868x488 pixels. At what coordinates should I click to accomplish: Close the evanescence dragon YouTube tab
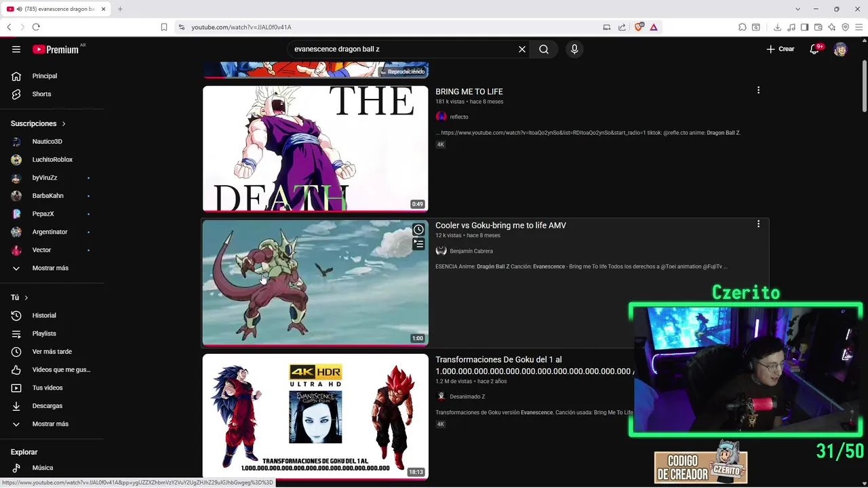[103, 9]
